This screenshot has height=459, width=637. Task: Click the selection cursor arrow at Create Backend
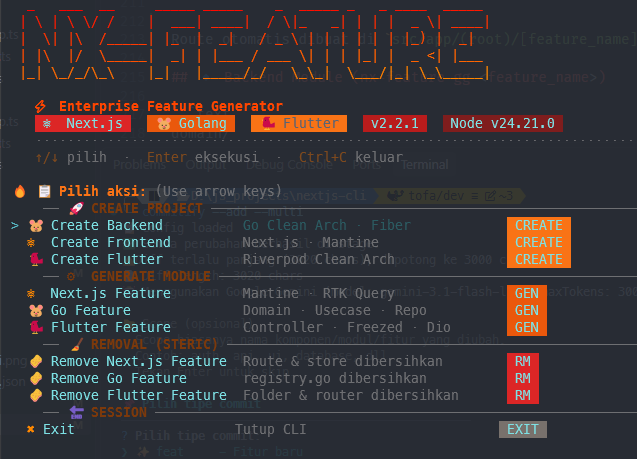(15, 225)
